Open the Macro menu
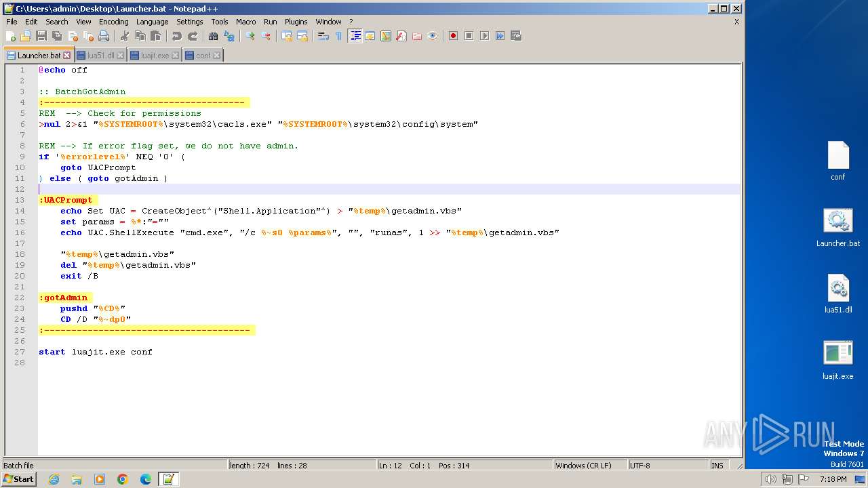 tap(246, 22)
